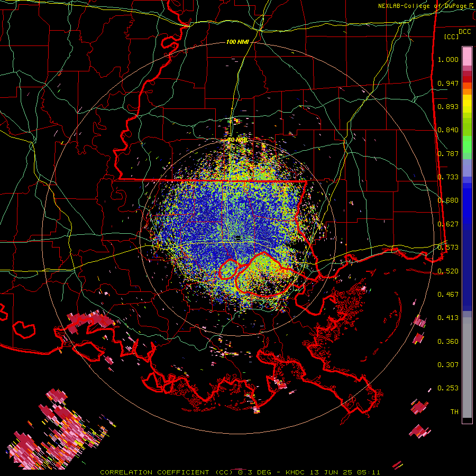Select the 0.413 legend value

pos(448,318)
